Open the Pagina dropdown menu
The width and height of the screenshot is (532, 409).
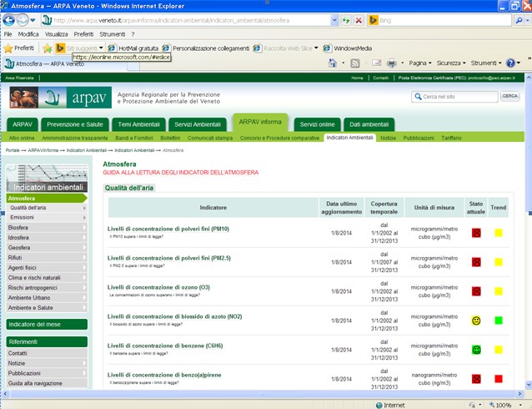pyautogui.click(x=421, y=63)
